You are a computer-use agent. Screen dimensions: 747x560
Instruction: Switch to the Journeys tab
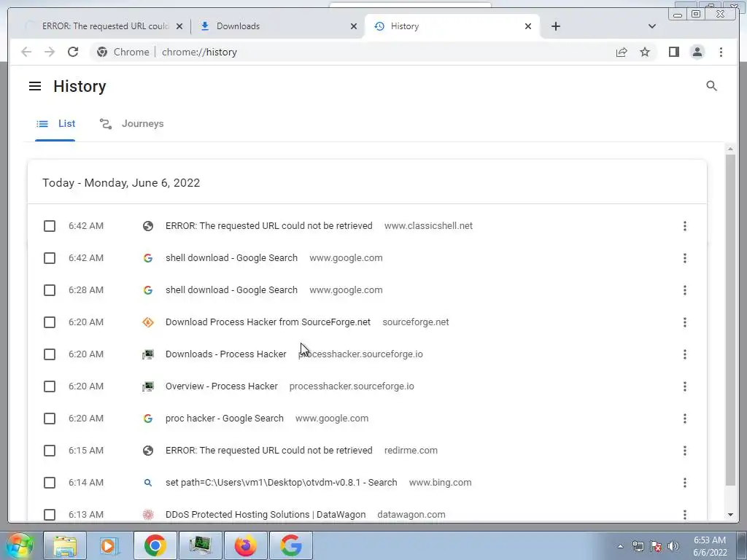coord(131,124)
